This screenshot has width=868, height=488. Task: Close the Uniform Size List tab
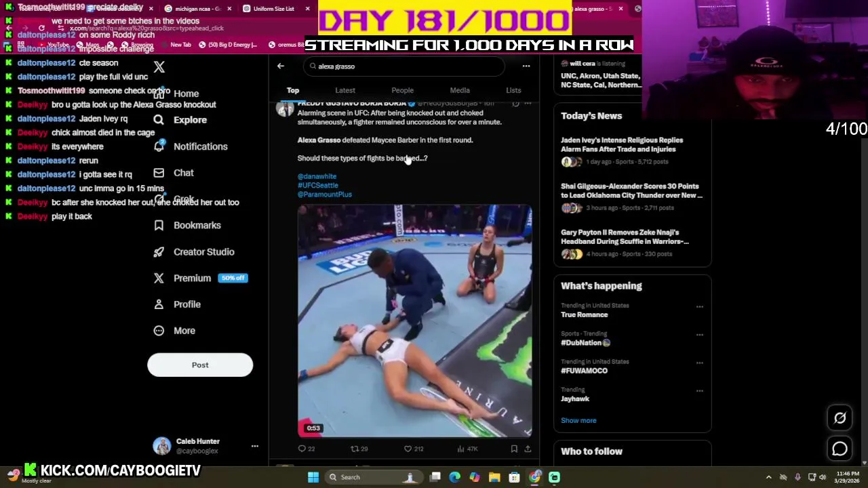[308, 9]
